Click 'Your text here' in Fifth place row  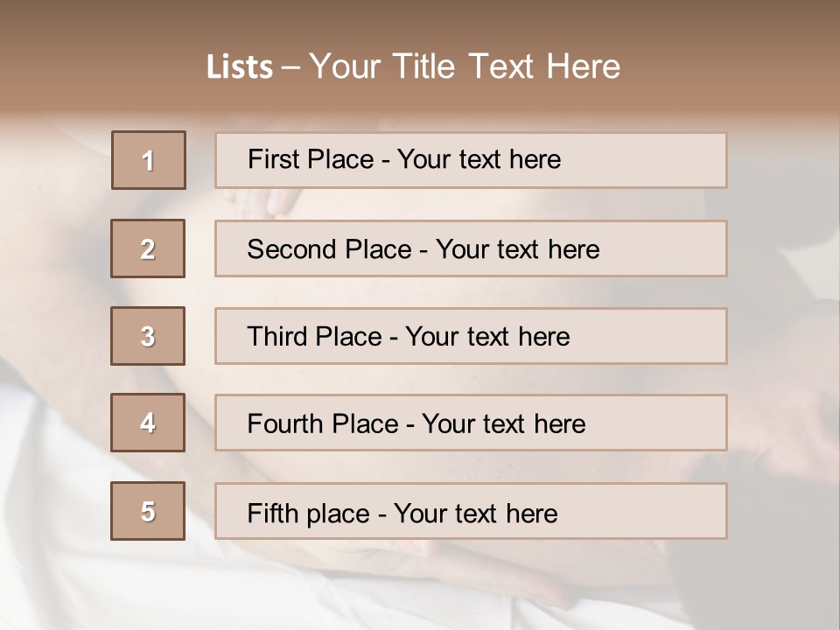(x=476, y=514)
